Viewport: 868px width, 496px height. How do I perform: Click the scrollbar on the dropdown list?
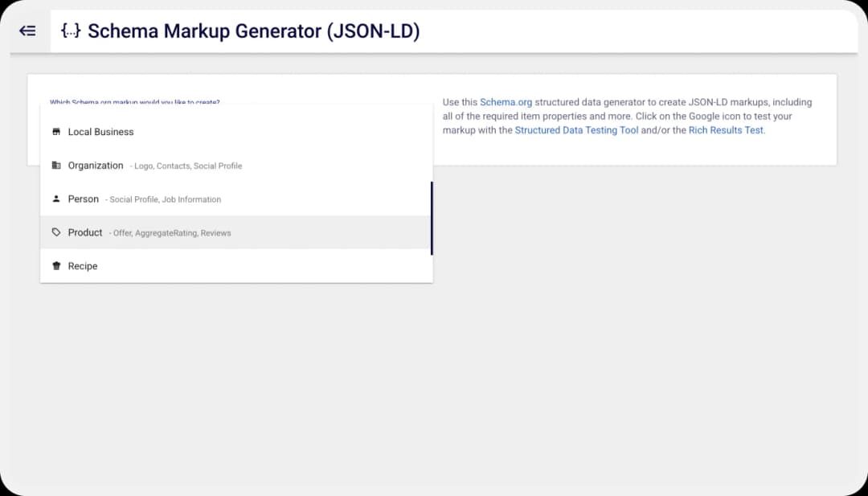tap(432, 217)
